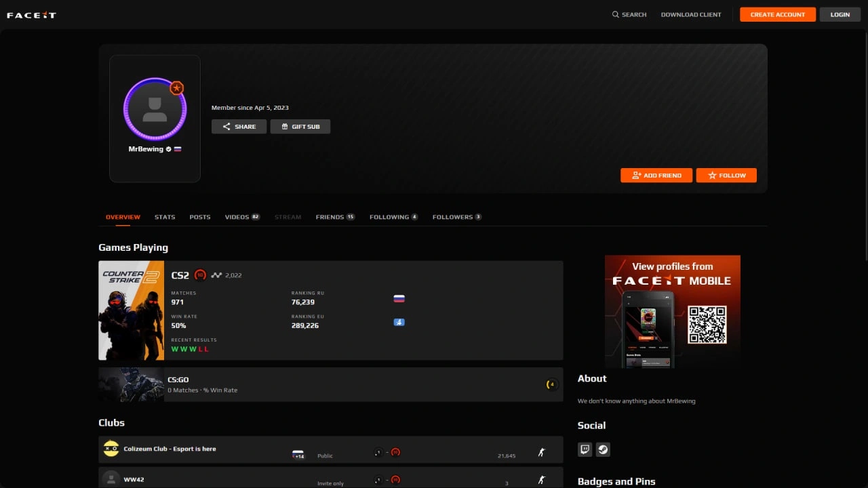Click the Gift Sub button

pos(300,127)
